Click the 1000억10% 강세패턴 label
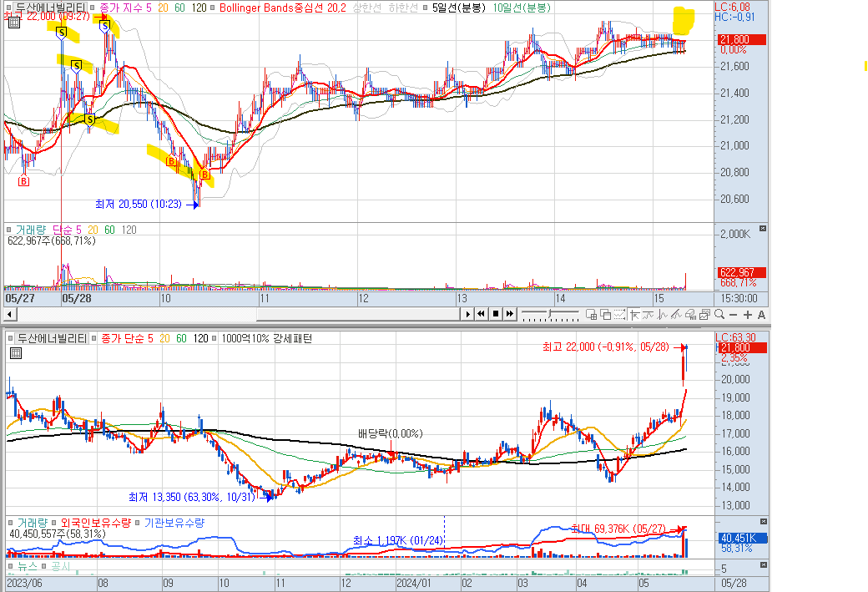This screenshot has width=868, height=592. coord(267,338)
